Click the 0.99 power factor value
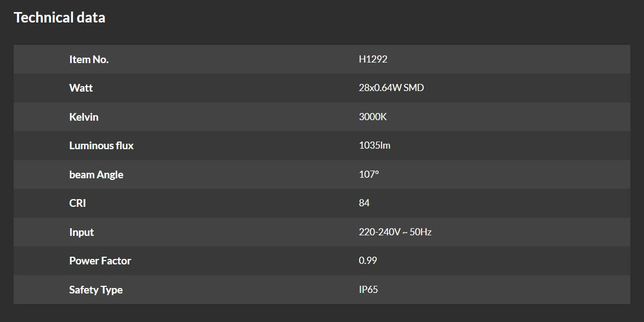This screenshot has height=322, width=644. click(368, 261)
